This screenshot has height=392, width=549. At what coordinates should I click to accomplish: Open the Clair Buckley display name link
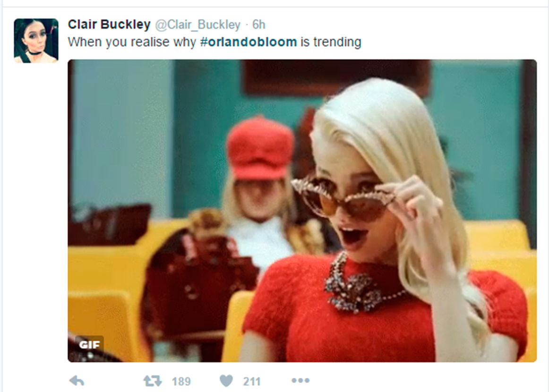109,25
